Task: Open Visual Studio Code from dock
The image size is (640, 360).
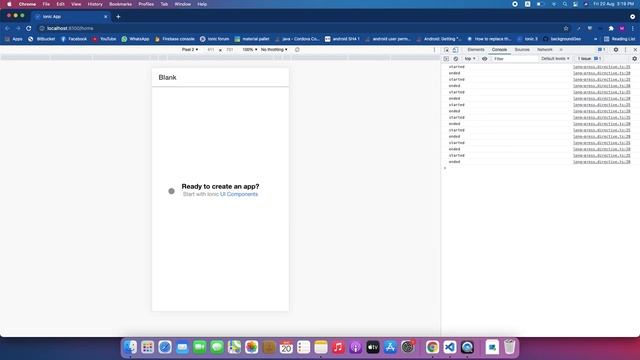Action: click(x=450, y=347)
